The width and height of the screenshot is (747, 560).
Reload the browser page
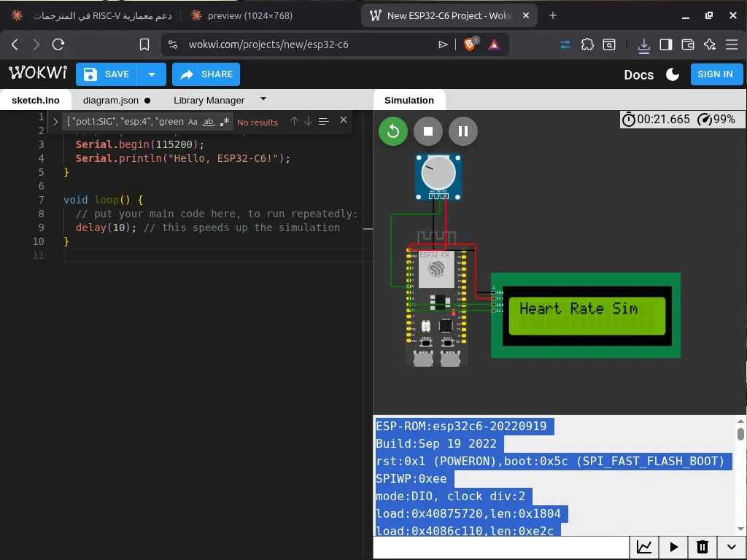point(58,44)
